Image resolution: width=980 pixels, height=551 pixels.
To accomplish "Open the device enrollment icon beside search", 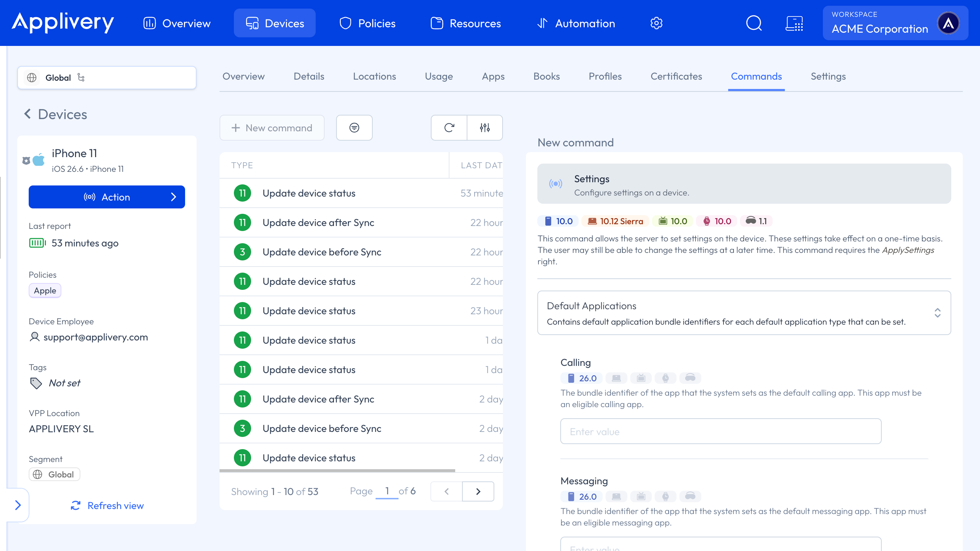I will coord(794,23).
